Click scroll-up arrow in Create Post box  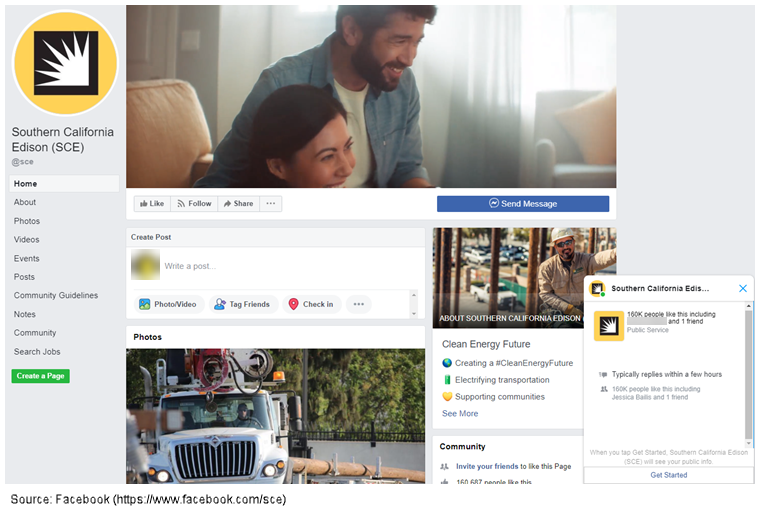click(x=414, y=295)
